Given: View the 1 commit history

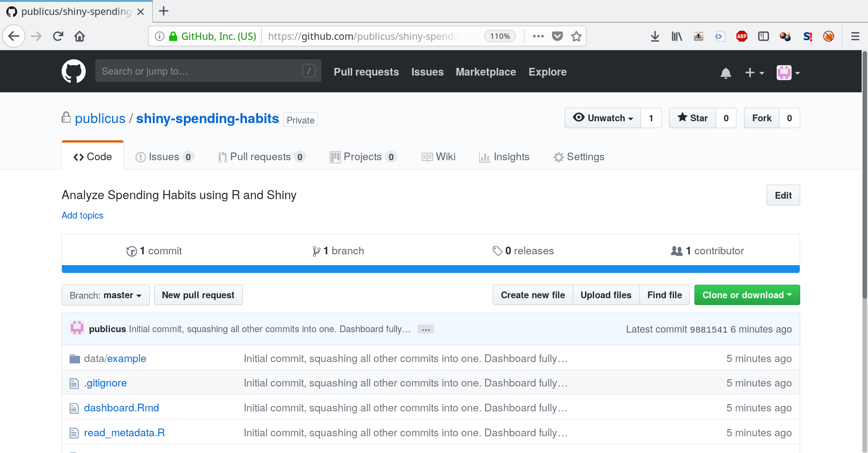Looking at the screenshot, I should tap(154, 251).
